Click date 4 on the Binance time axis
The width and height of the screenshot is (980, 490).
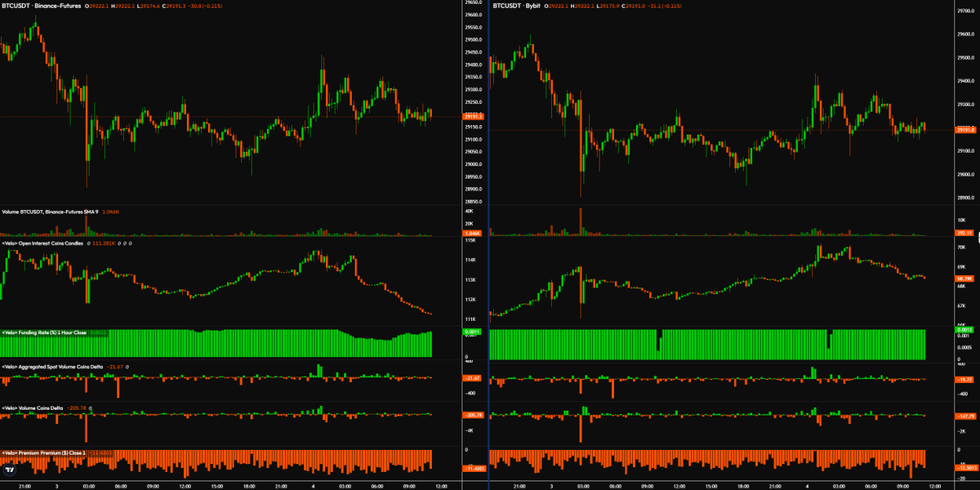pyautogui.click(x=314, y=485)
